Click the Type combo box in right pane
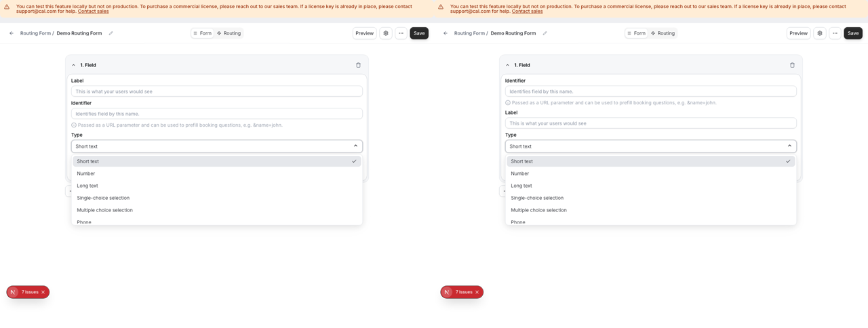868x328 pixels. [650, 146]
